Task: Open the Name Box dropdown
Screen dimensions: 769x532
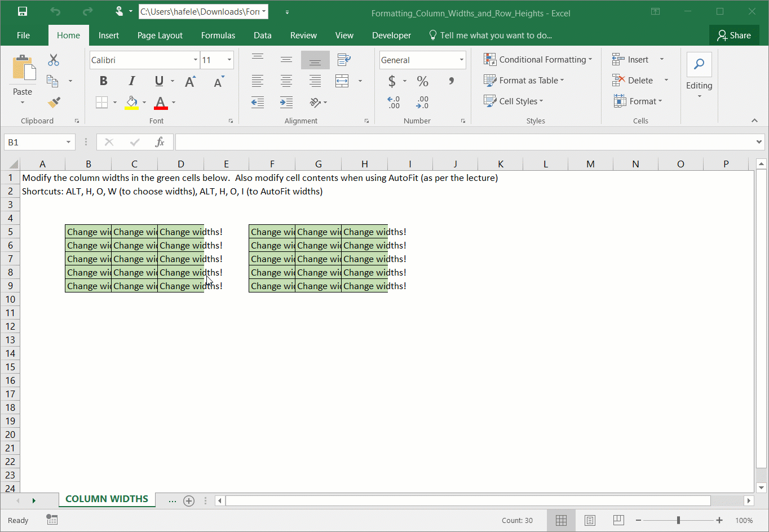Action: [68, 143]
